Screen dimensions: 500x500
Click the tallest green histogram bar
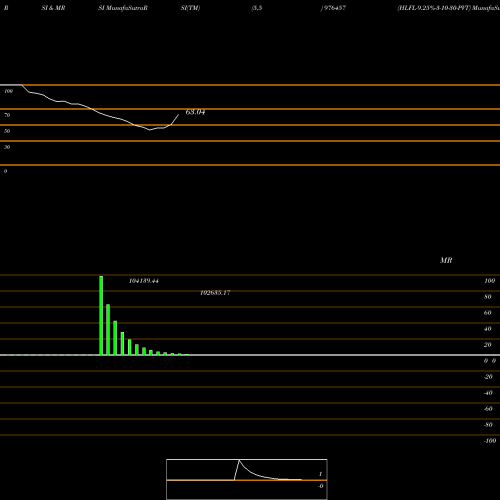(101, 315)
